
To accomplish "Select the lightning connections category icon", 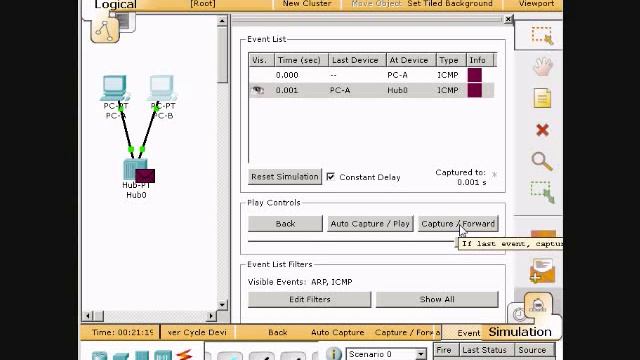I will (x=184, y=355).
